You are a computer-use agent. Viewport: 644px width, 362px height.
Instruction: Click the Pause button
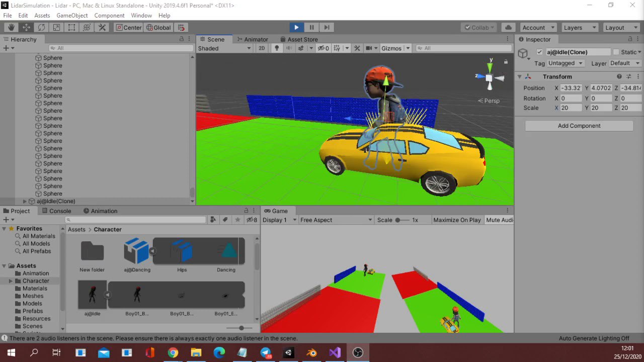pyautogui.click(x=311, y=28)
